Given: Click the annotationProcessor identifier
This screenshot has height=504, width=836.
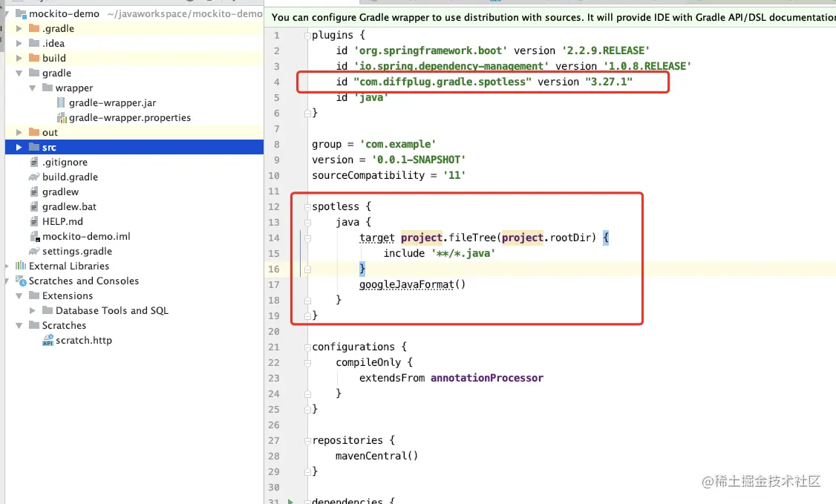Looking at the screenshot, I should (x=487, y=378).
